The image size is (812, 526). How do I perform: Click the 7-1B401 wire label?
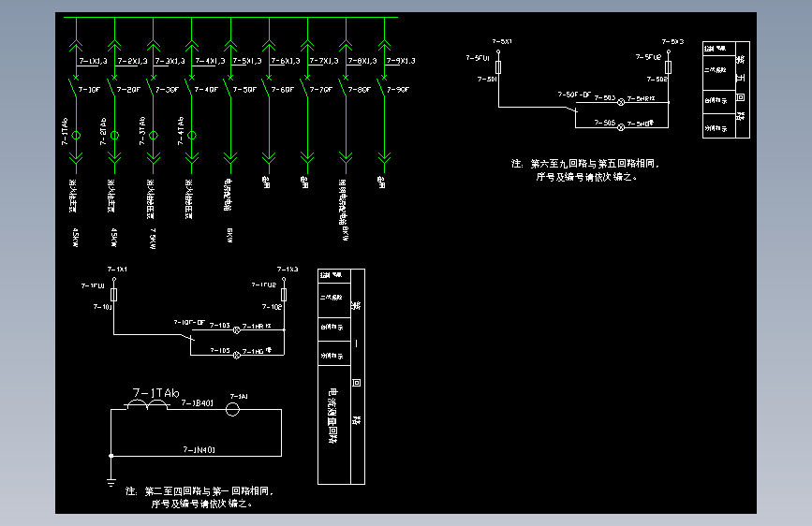[x=198, y=402]
